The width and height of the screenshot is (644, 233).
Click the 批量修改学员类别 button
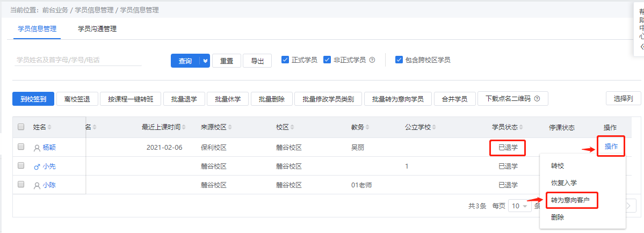coord(328,99)
